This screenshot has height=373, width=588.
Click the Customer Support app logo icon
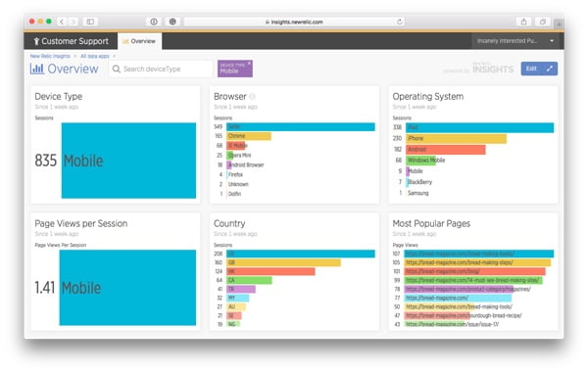click(36, 41)
